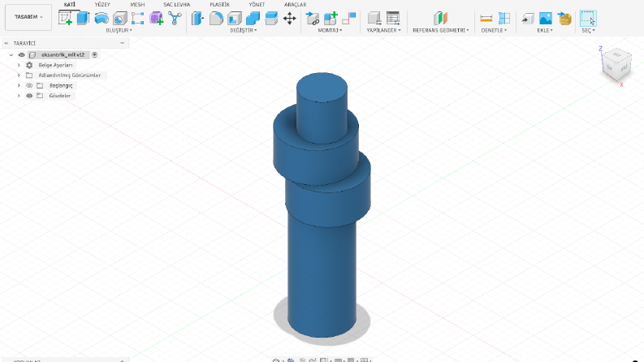Image resolution: width=644 pixels, height=362 pixels.
Task: Collapse the TARAYICI panel with double-arrow
Action: click(6, 43)
